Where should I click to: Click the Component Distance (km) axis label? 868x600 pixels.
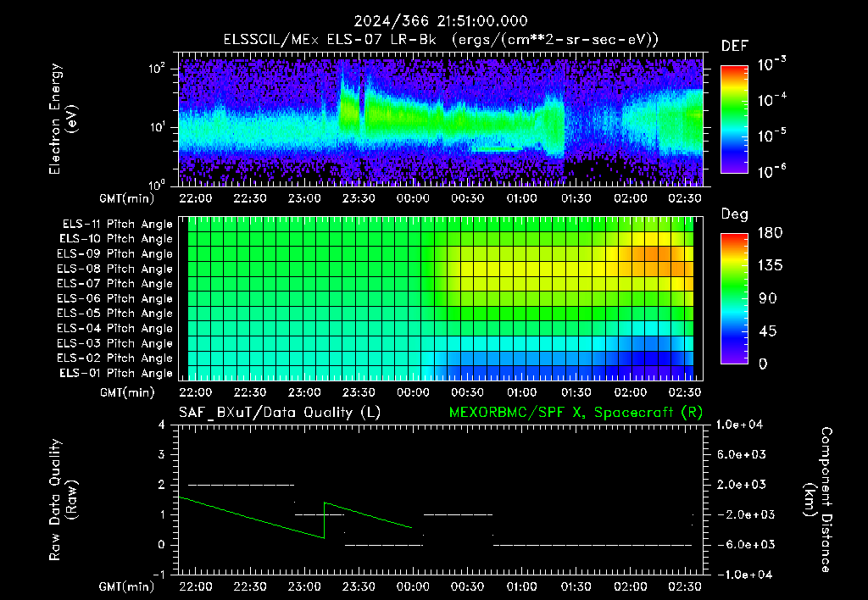(x=818, y=500)
